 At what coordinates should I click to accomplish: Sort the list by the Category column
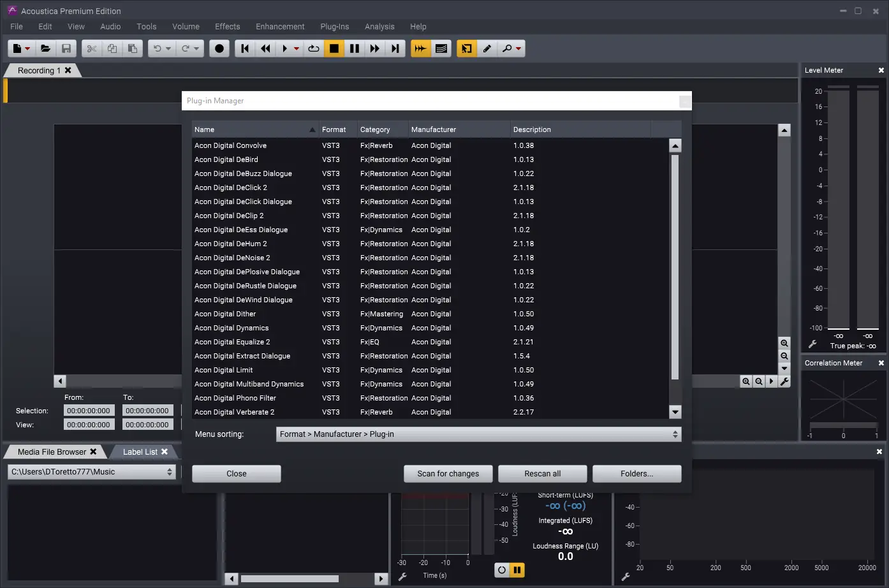pos(383,129)
